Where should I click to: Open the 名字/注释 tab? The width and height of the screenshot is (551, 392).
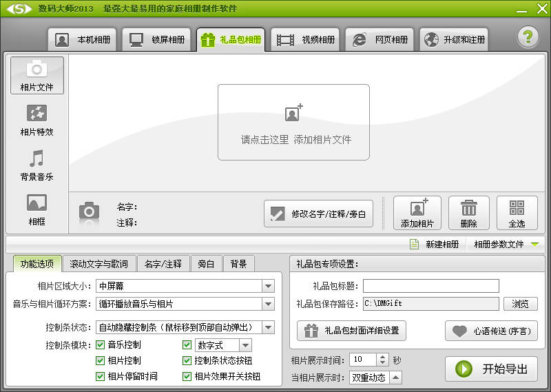point(163,264)
